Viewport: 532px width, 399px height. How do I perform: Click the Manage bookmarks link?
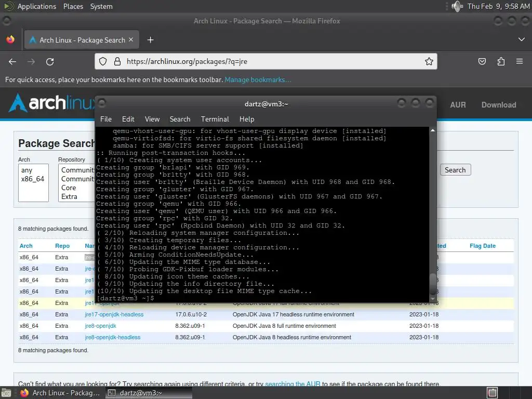[x=258, y=79]
